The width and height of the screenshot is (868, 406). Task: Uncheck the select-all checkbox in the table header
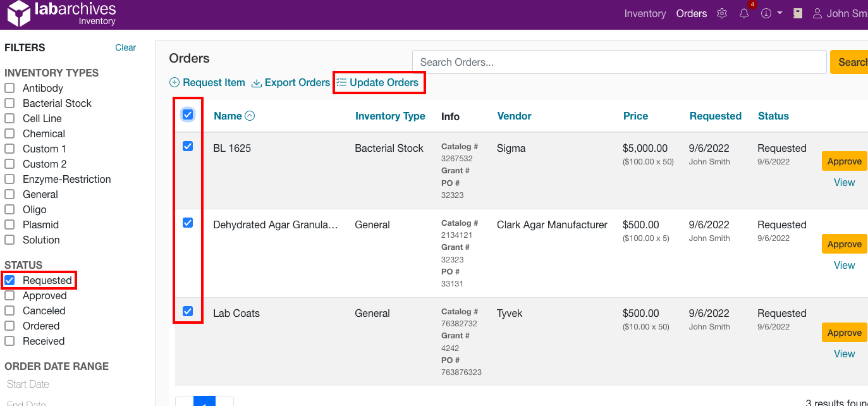(187, 114)
